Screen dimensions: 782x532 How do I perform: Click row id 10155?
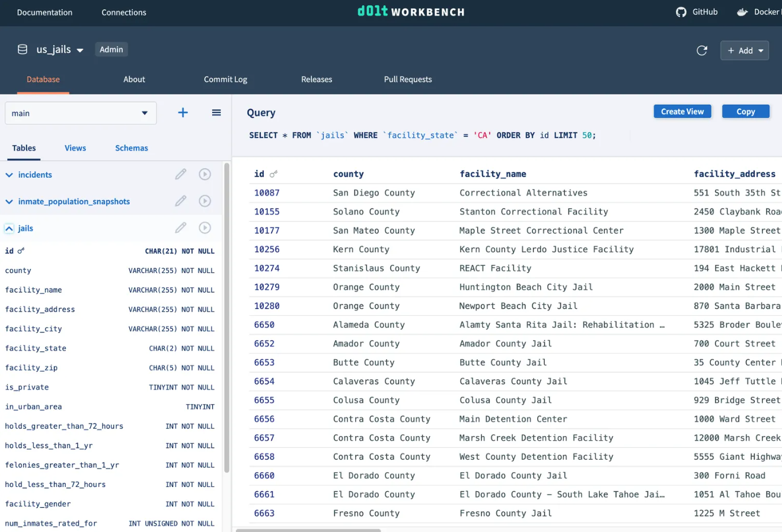(x=267, y=211)
